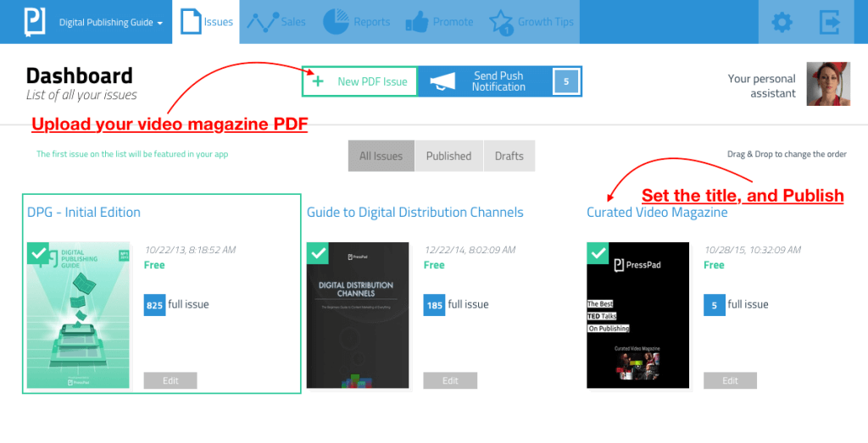Click Free label under Curated Video Magazine
Image resolution: width=868 pixels, height=443 pixels.
pos(714,265)
